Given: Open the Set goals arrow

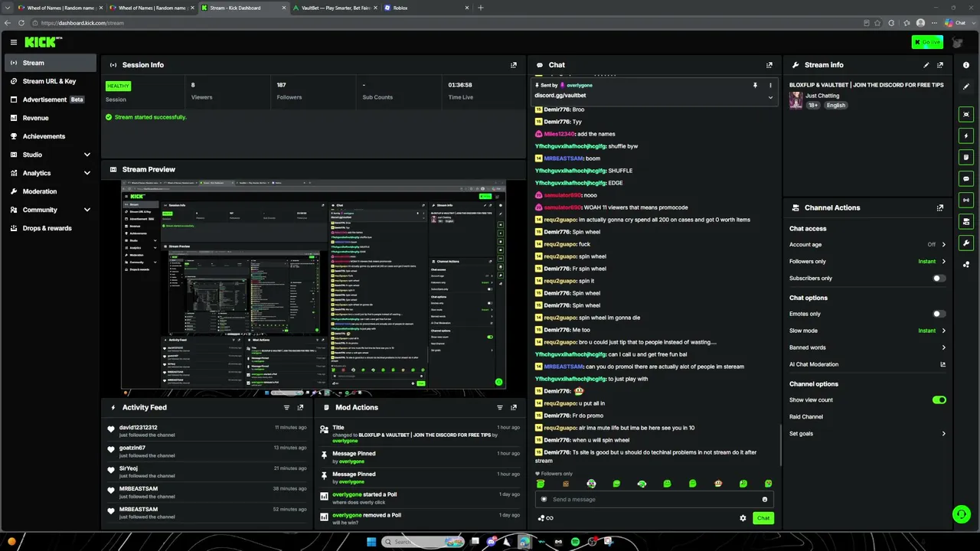Looking at the screenshot, I should click(943, 434).
